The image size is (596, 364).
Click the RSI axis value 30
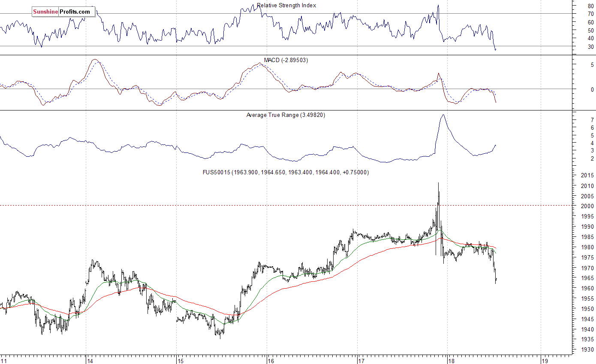590,47
